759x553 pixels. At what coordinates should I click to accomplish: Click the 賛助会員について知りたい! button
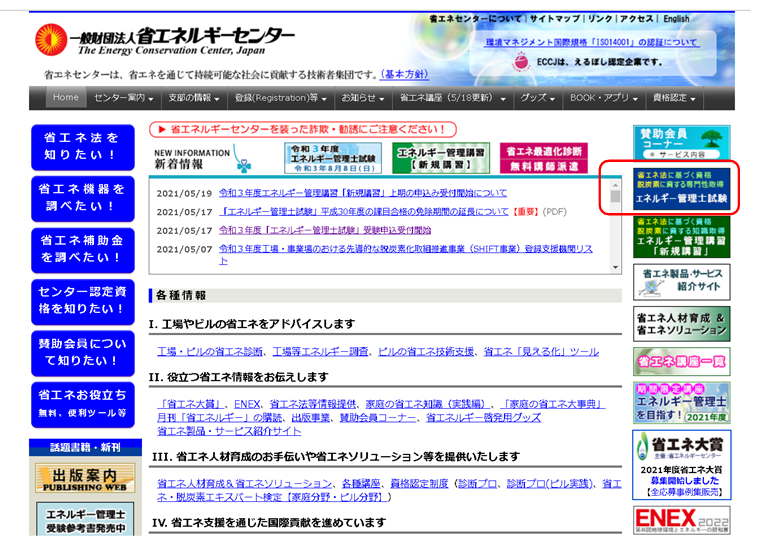(x=83, y=353)
